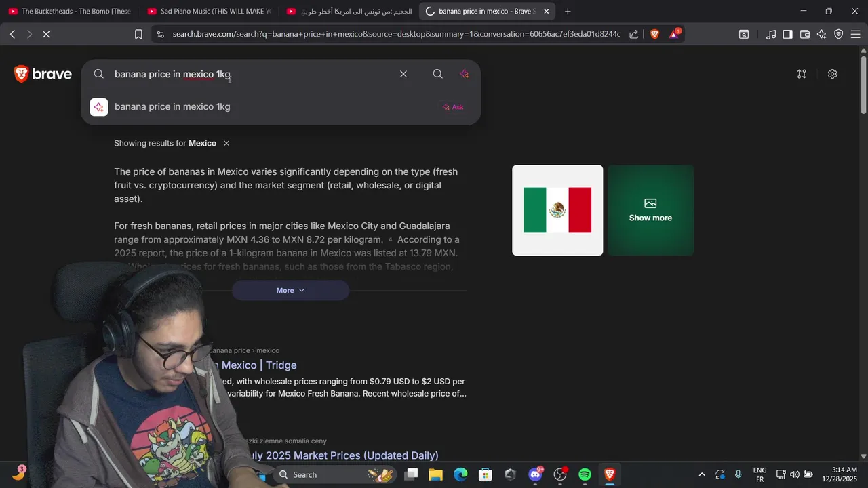The width and height of the screenshot is (868, 488).
Task: Open Spotify from the taskbar
Action: (x=585, y=474)
